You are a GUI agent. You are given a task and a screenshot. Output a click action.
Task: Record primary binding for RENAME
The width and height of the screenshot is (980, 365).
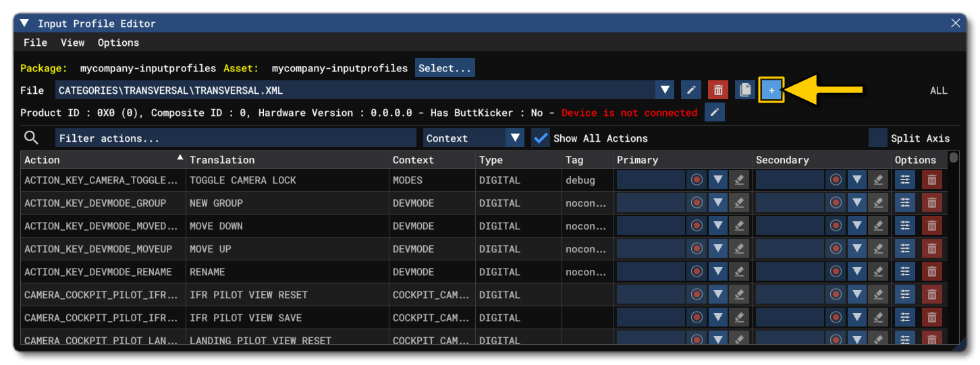697,272
